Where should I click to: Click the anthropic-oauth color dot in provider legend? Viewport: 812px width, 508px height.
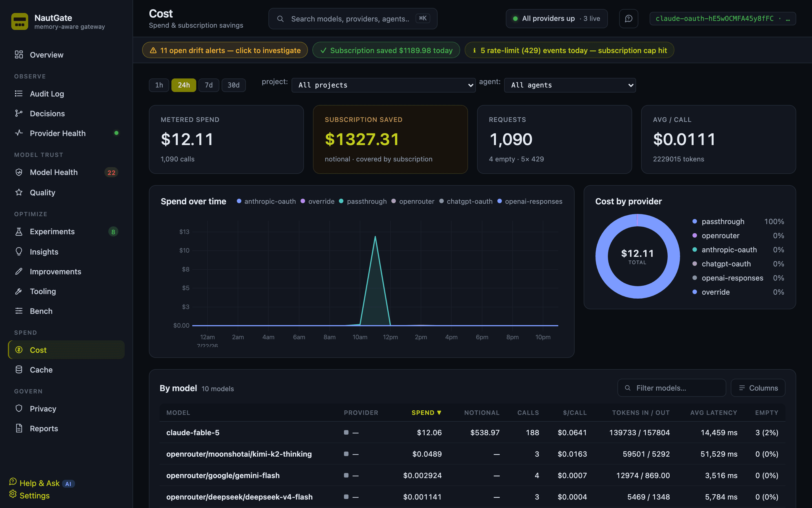tap(694, 250)
